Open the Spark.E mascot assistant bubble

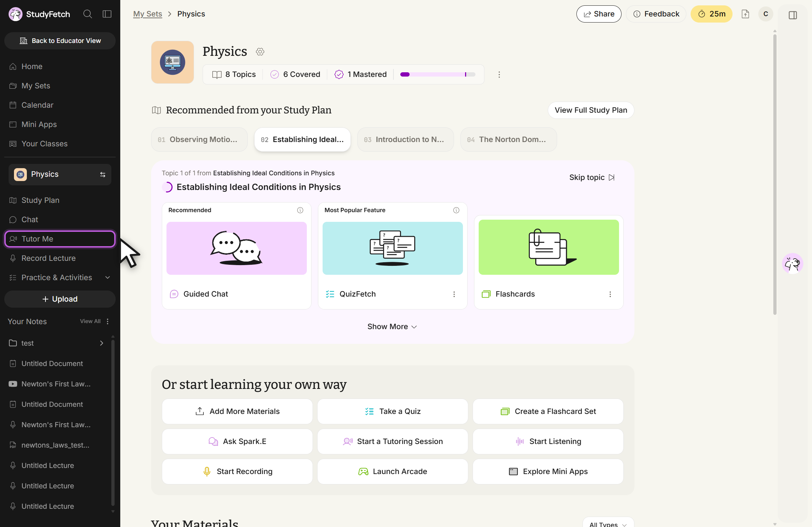792,264
